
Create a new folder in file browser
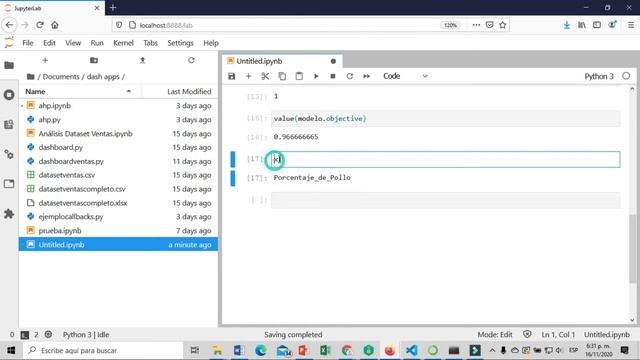click(x=94, y=60)
